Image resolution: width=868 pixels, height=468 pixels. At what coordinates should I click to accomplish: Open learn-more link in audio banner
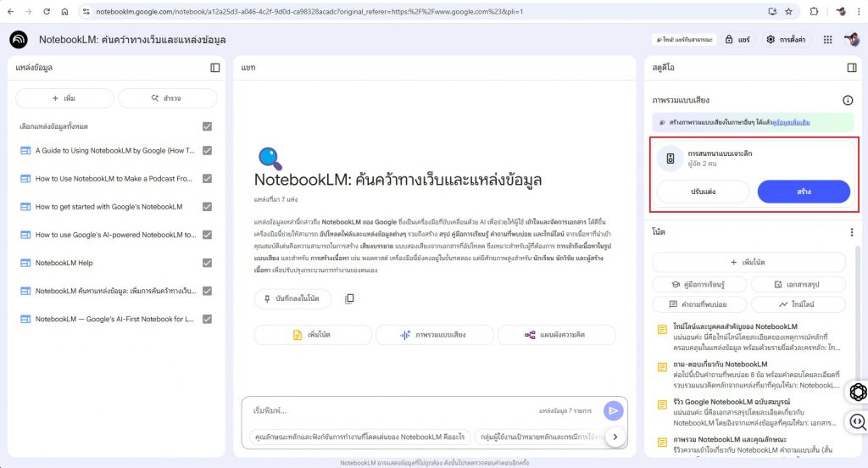click(x=791, y=122)
